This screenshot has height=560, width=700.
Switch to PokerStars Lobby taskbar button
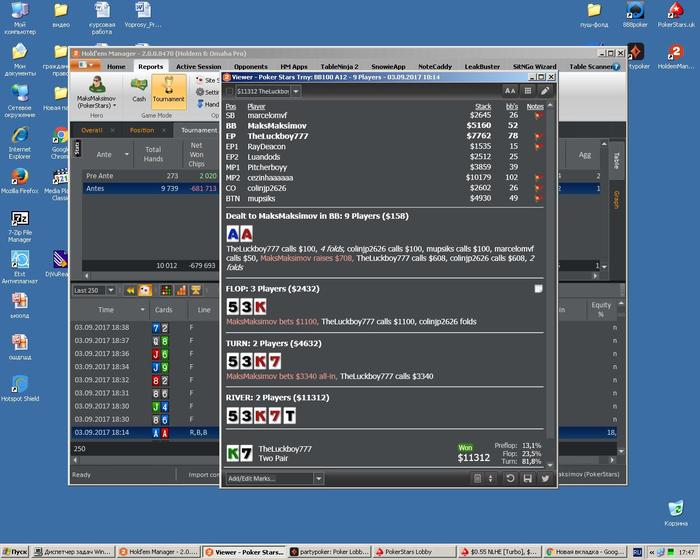click(x=414, y=552)
